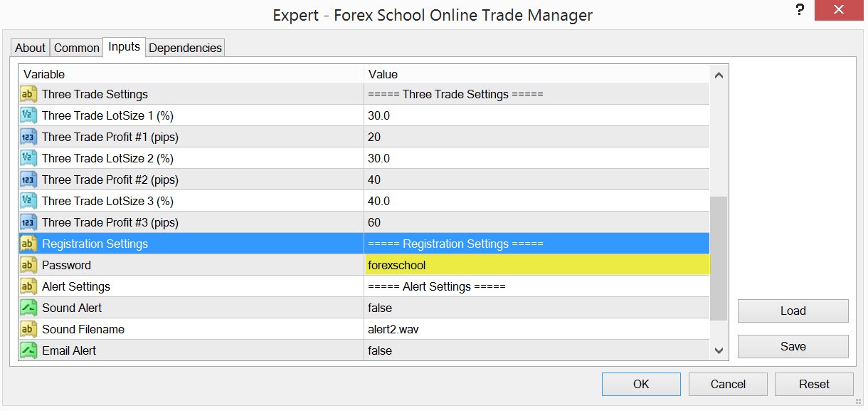868x411 pixels.
Task: Select the Inputs tab
Action: 125,47
